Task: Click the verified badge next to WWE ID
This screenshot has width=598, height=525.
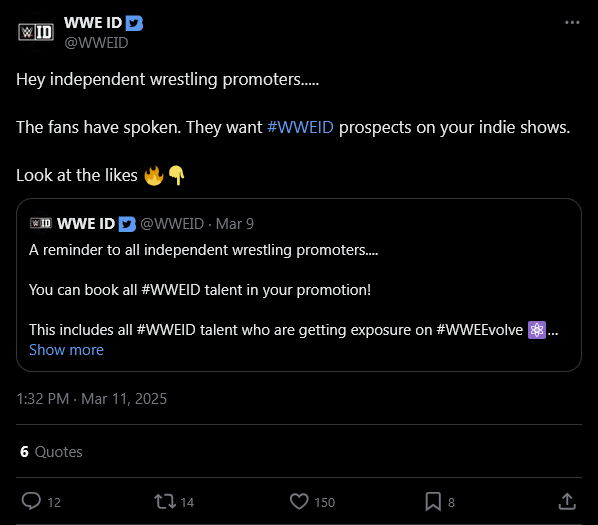Action: click(134, 23)
